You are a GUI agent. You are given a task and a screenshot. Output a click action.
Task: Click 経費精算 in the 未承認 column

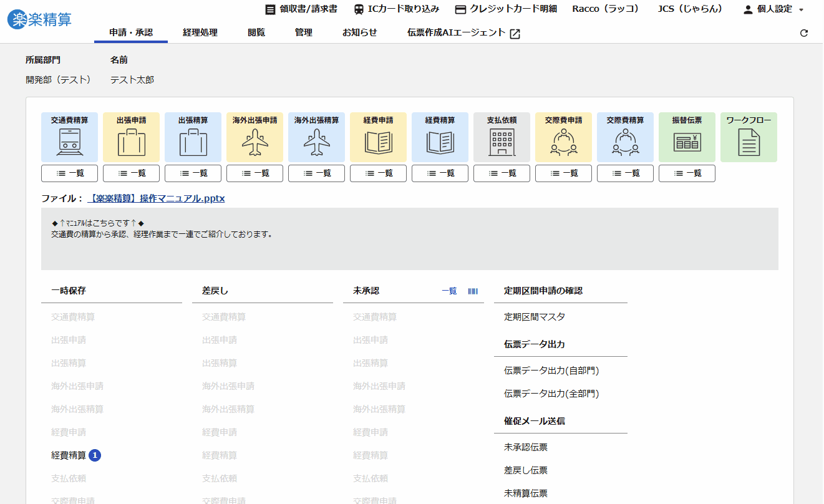click(371, 455)
